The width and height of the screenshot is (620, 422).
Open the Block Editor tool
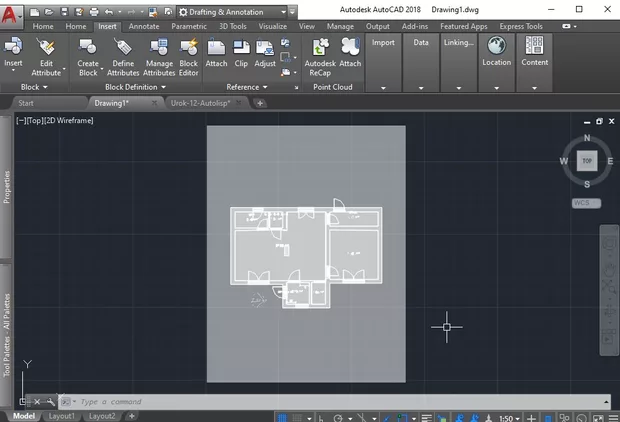pos(188,47)
